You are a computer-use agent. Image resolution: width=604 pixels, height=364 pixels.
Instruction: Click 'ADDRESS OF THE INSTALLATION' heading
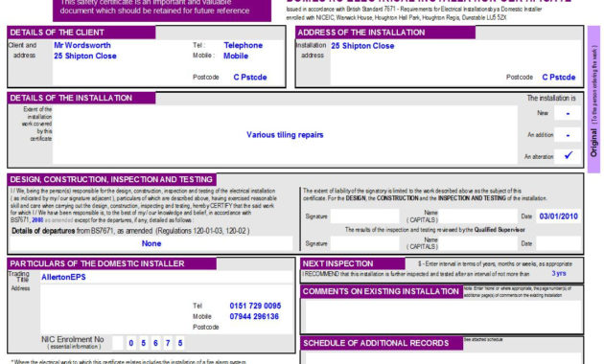[360, 33]
